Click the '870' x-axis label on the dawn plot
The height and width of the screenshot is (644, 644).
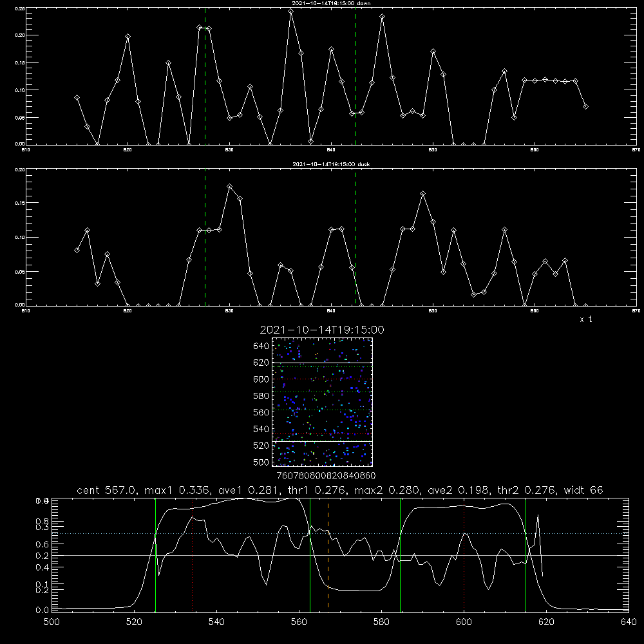(636, 150)
